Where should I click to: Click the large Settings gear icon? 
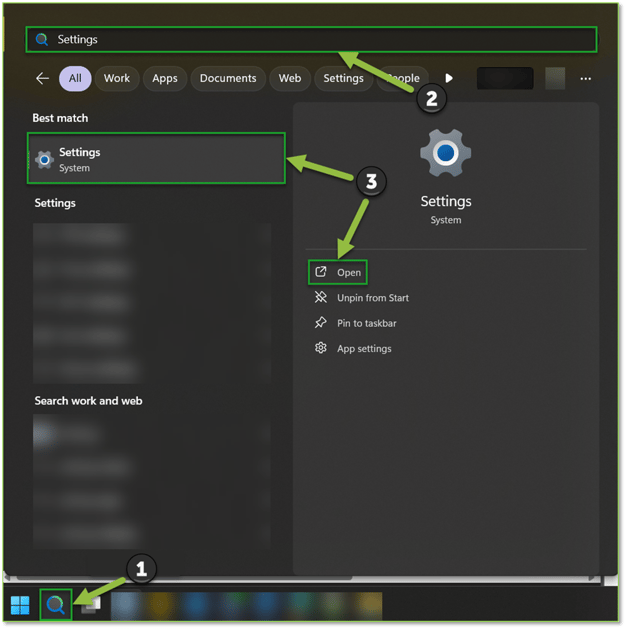445,153
